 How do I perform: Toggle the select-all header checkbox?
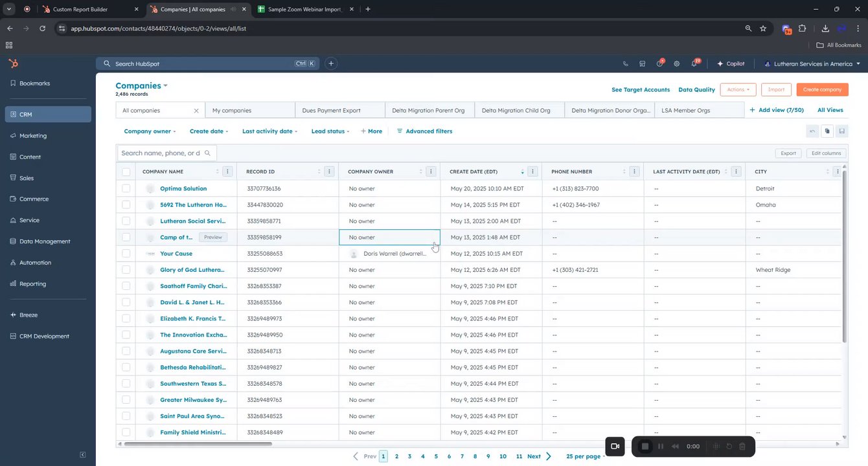126,172
